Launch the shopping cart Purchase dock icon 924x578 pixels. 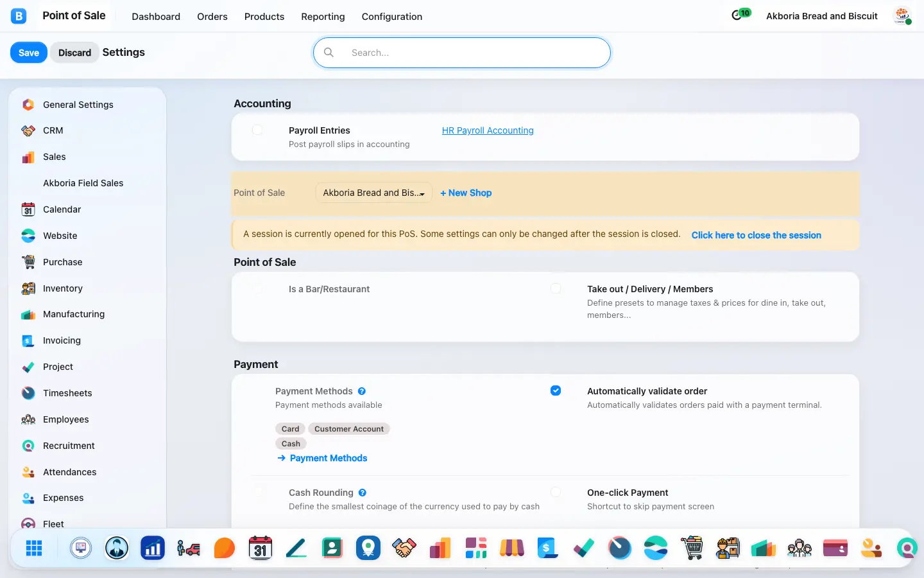692,548
